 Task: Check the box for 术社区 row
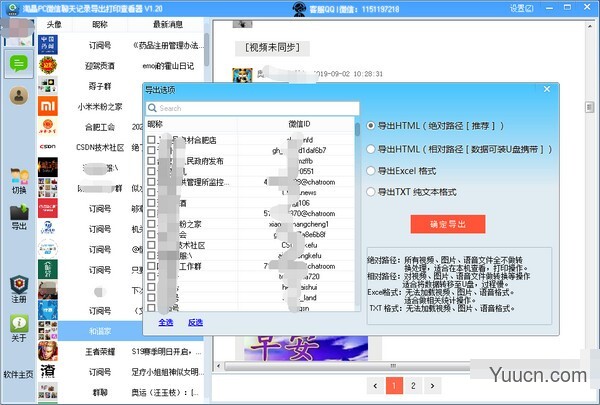click(151, 245)
